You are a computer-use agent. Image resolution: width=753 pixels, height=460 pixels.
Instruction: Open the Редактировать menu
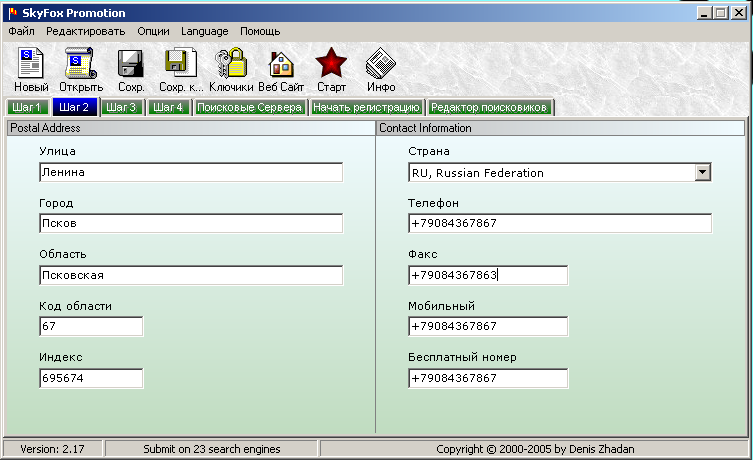tap(85, 31)
